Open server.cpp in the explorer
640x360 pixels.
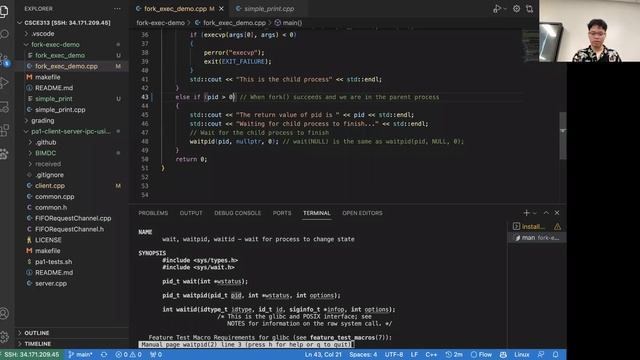coord(71,283)
